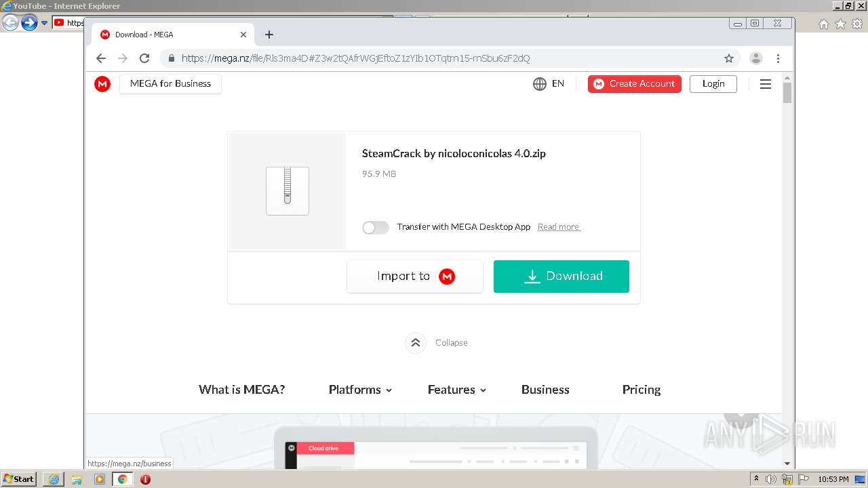Click Internet Explorer forward button

[x=29, y=23]
